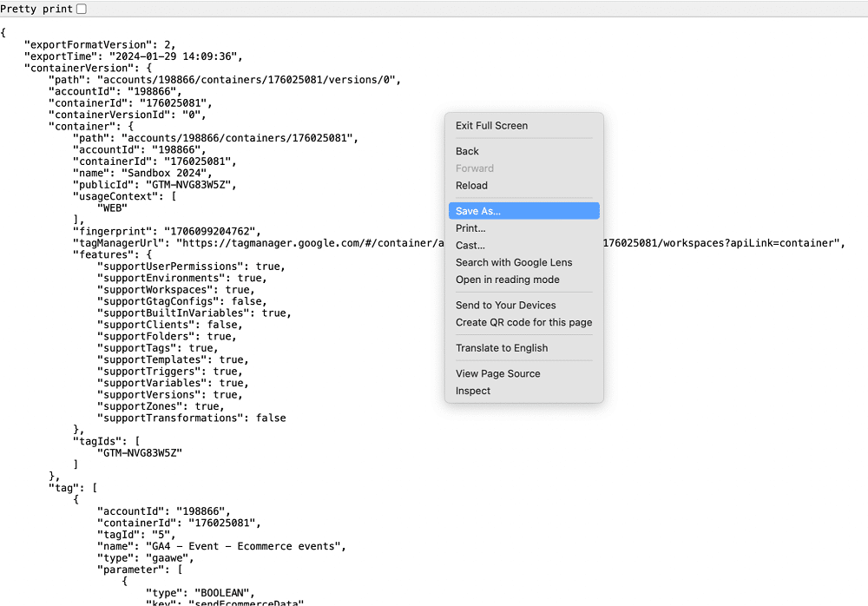Choose Translate to English
Viewport: 868px width, 606px height.
coord(503,347)
